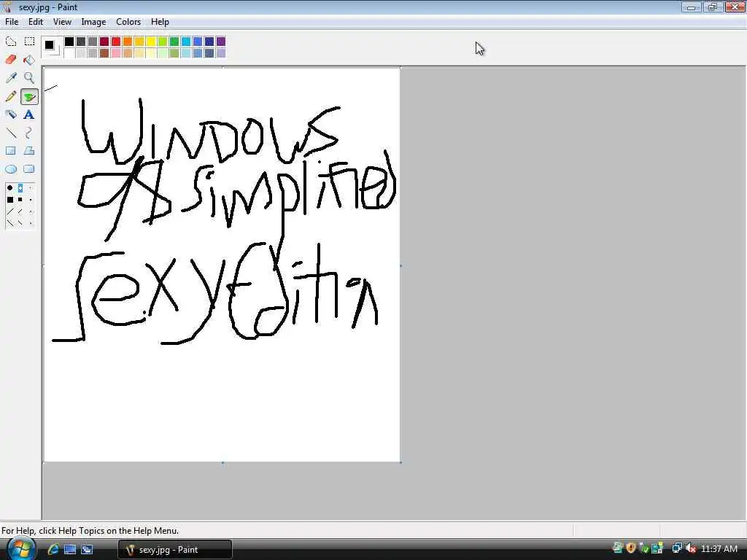Open the Colors menu
The width and height of the screenshot is (747, 560).
click(x=128, y=22)
